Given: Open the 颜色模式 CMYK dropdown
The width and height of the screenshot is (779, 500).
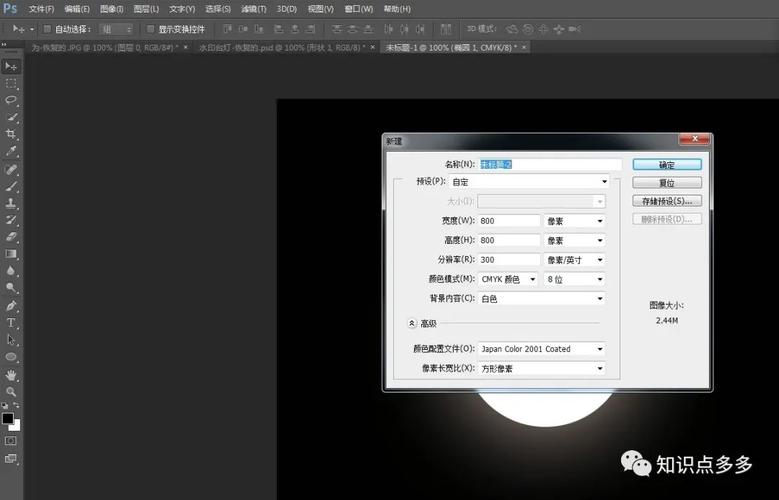Looking at the screenshot, I should tap(509, 279).
